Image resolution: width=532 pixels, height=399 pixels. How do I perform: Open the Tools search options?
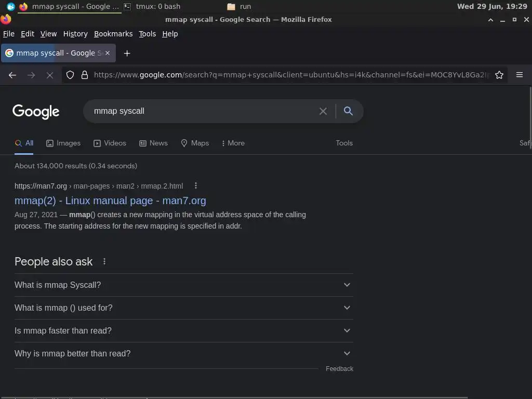(x=344, y=143)
